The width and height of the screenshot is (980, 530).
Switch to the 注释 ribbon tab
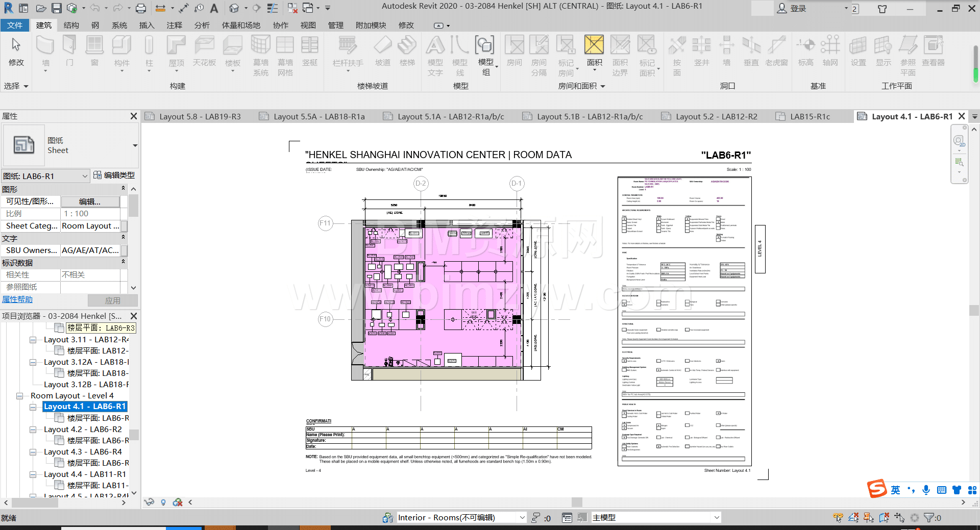[x=175, y=25]
